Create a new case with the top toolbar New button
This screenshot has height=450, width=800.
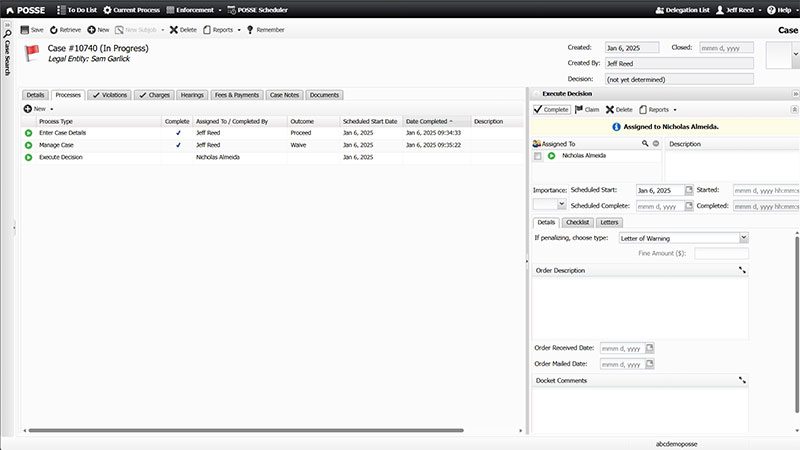(x=98, y=30)
